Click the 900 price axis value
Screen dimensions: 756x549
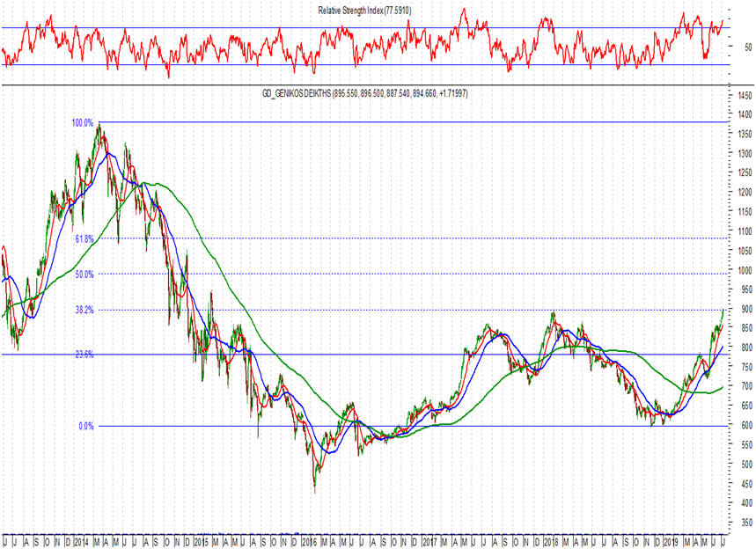746,309
